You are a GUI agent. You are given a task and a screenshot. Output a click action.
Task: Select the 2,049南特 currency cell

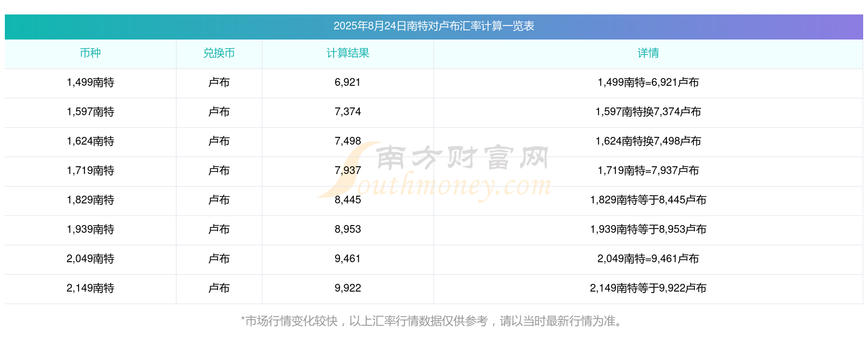[x=90, y=259]
